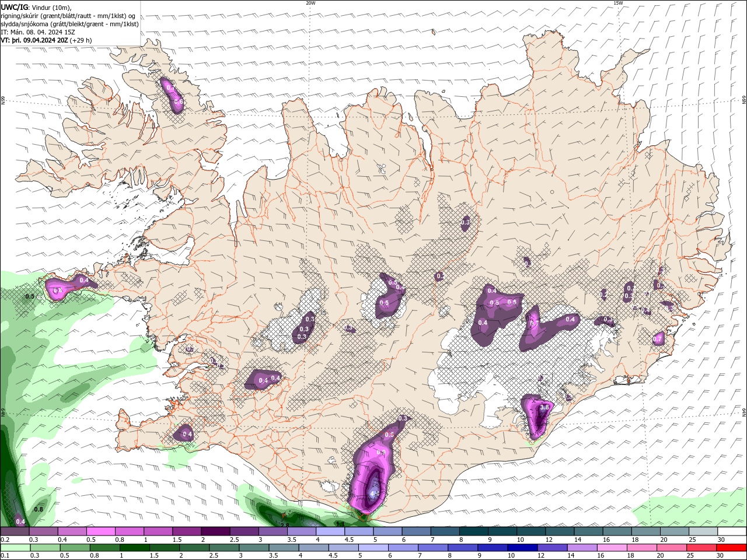Pick the snow legend swatch starting at 2.5
This screenshot has height=560, width=747.
click(x=244, y=531)
